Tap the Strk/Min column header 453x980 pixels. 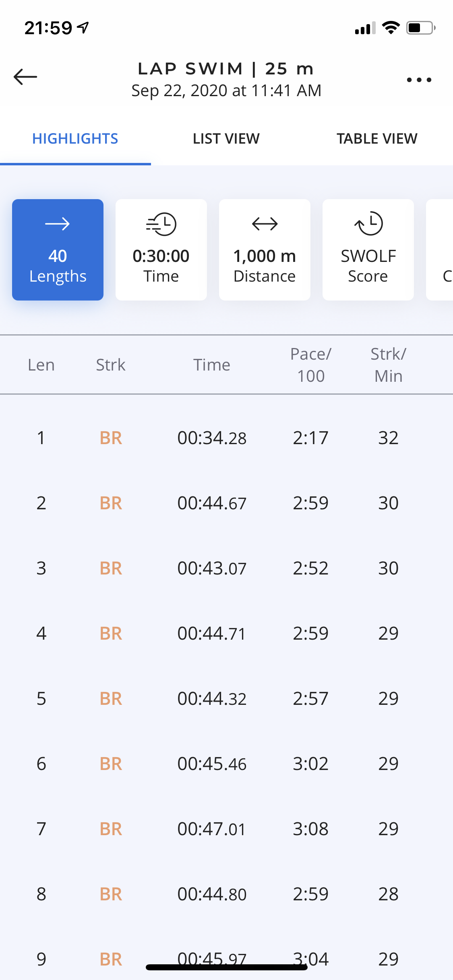[x=388, y=365]
